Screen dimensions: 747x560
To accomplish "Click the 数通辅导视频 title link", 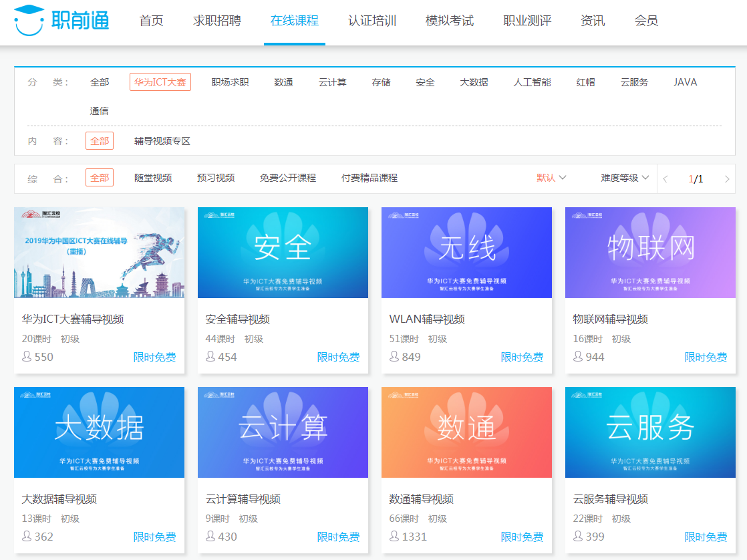I will click(x=421, y=499).
